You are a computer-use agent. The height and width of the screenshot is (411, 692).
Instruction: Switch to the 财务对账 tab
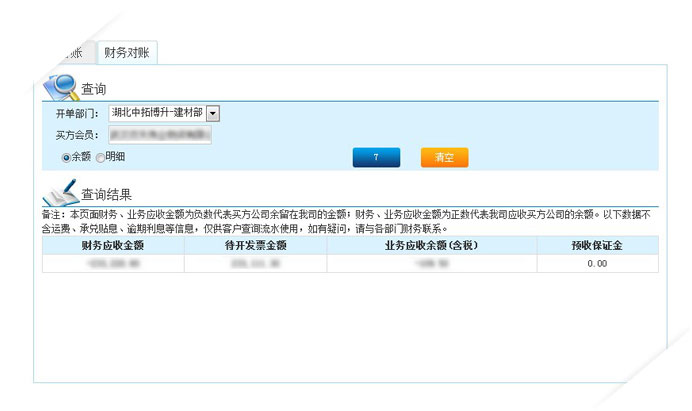coord(126,53)
